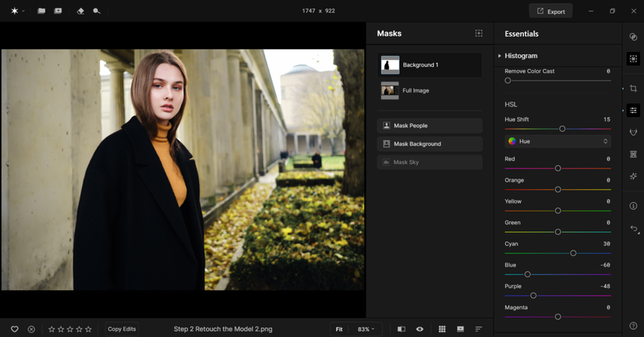This screenshot has width=644, height=337.
Task: Click the reject circle-x icon
Action: coord(31,329)
